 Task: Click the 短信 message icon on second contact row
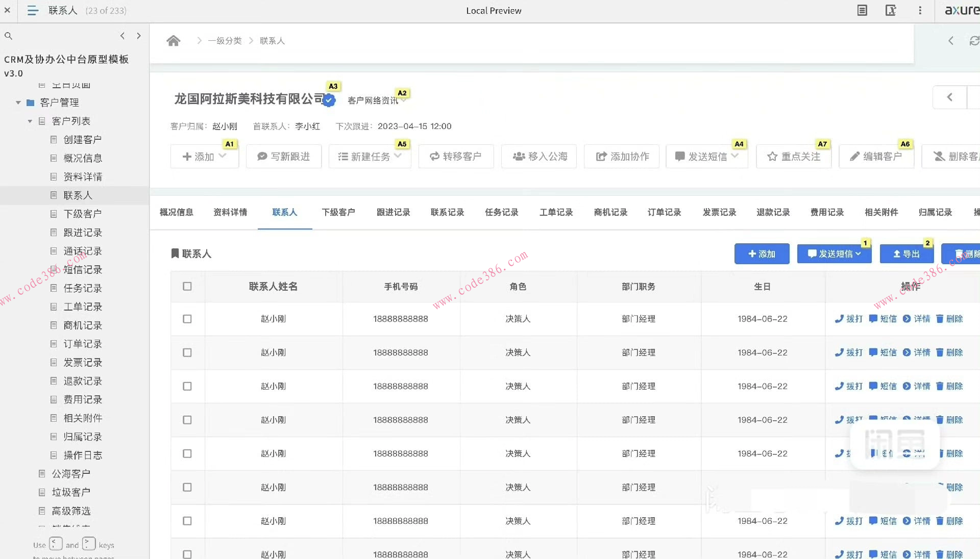[872, 352]
